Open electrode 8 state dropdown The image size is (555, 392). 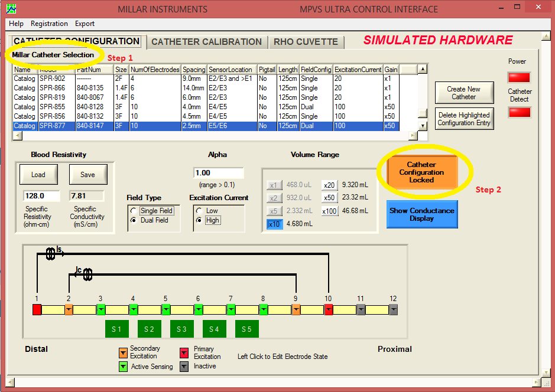[x=264, y=310]
